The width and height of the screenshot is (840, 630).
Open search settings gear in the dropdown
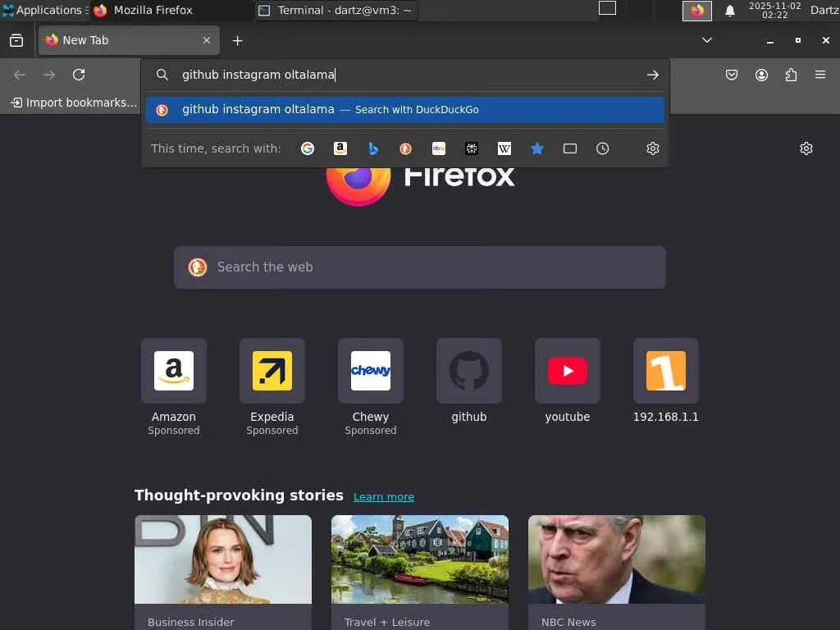652,148
